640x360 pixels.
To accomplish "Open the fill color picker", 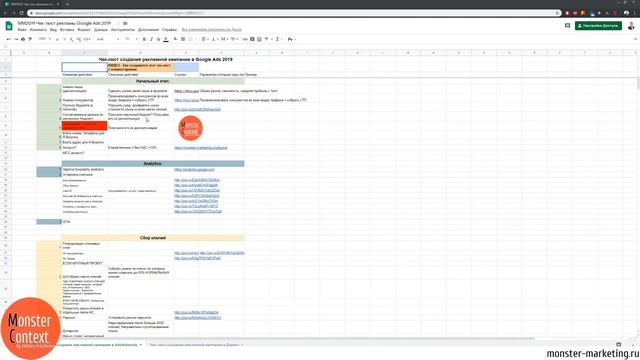I will (176, 39).
